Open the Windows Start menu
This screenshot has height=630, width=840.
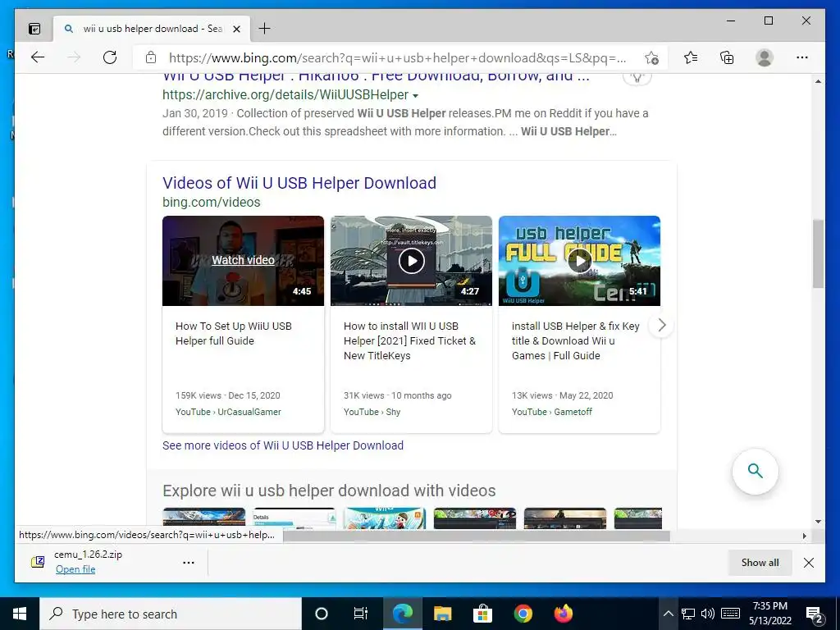click(20, 614)
